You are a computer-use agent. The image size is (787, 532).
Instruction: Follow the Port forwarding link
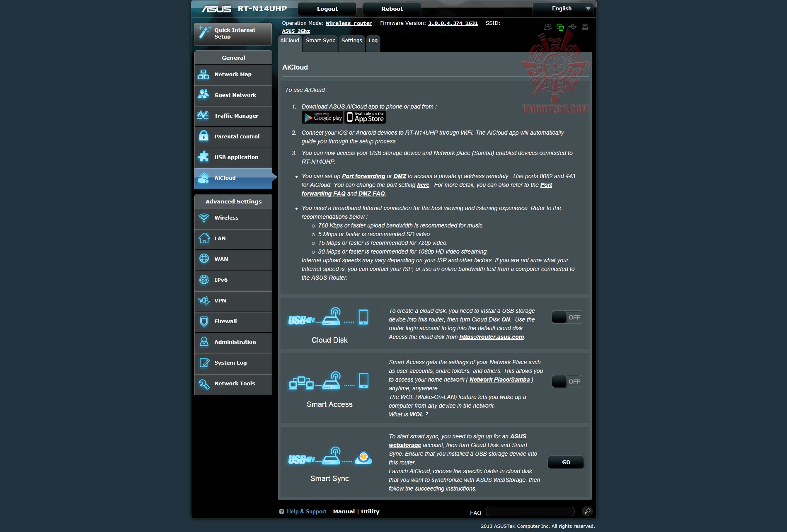pyautogui.click(x=363, y=177)
